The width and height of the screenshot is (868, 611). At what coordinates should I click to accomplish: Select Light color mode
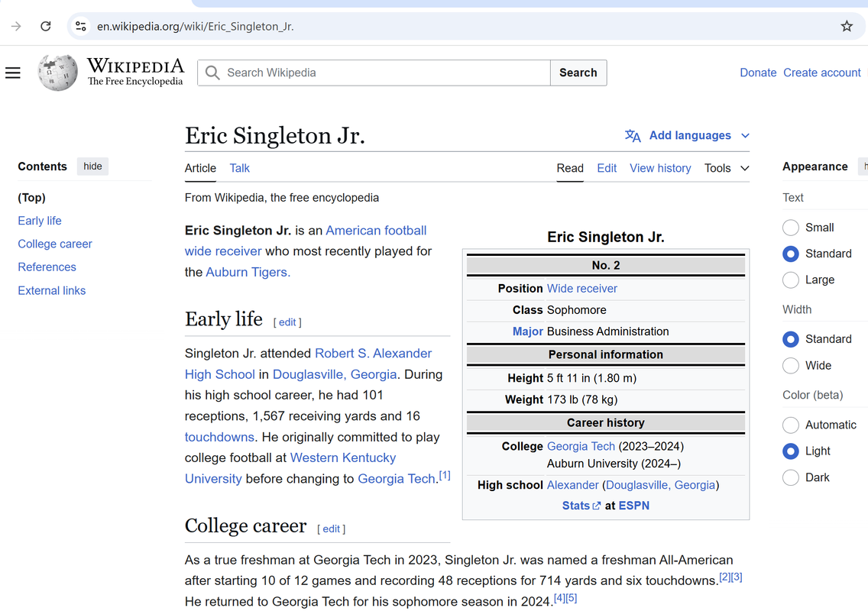[x=791, y=451]
